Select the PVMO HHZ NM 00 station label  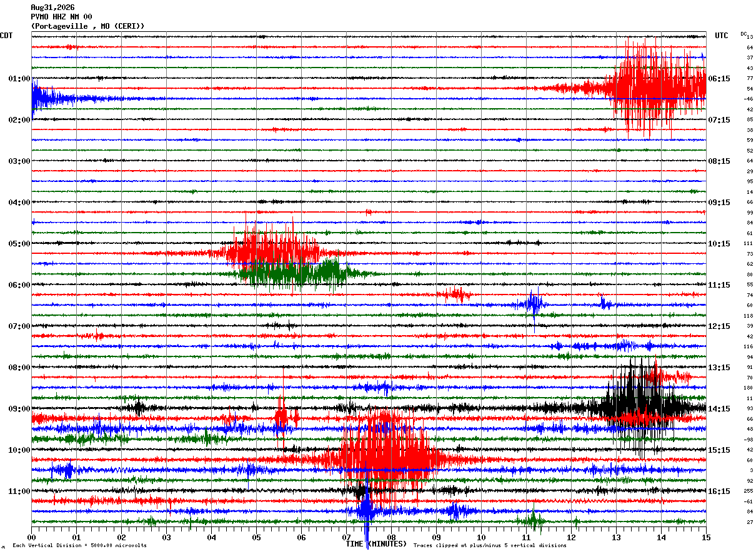click(61, 17)
